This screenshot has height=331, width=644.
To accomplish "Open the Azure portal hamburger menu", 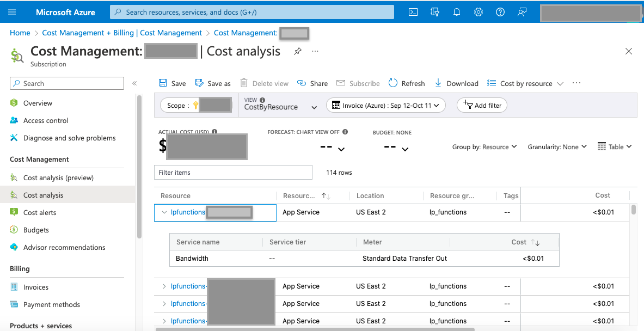I will click(x=12, y=12).
